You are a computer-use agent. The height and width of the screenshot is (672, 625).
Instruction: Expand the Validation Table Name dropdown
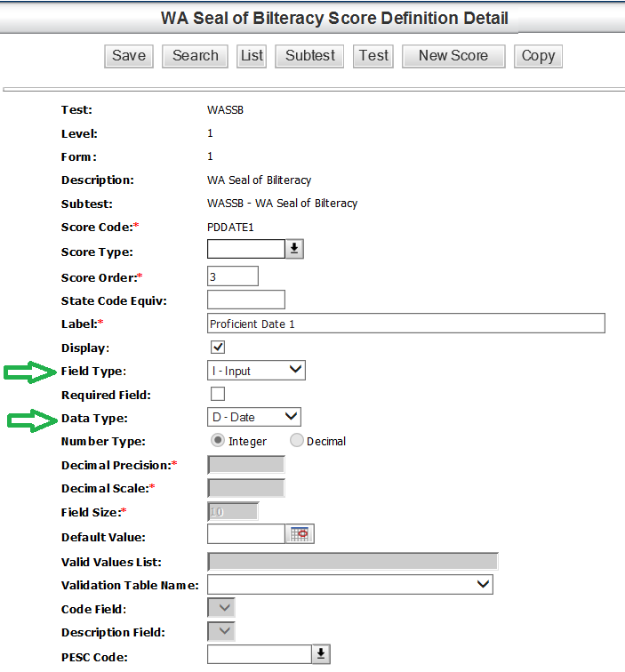point(349,584)
